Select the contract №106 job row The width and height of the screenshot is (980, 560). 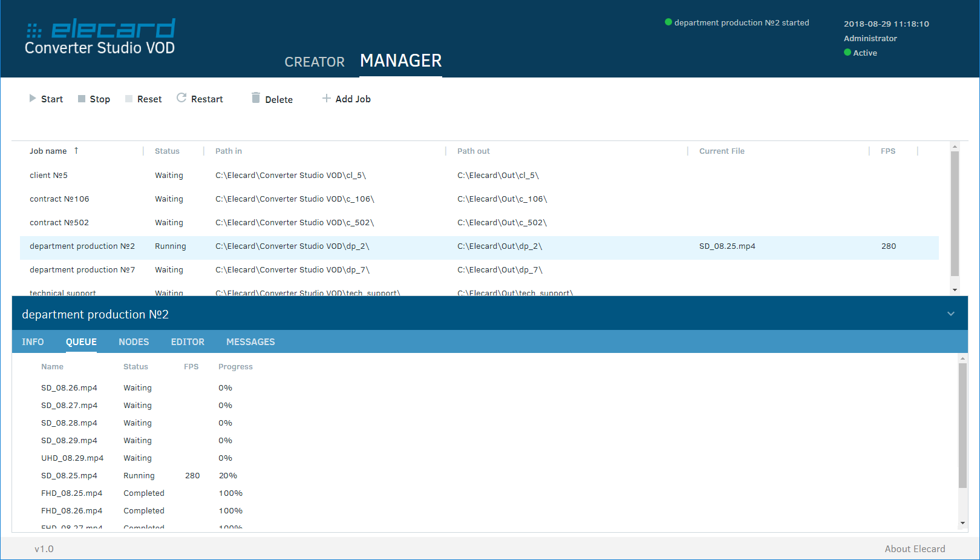click(x=59, y=199)
